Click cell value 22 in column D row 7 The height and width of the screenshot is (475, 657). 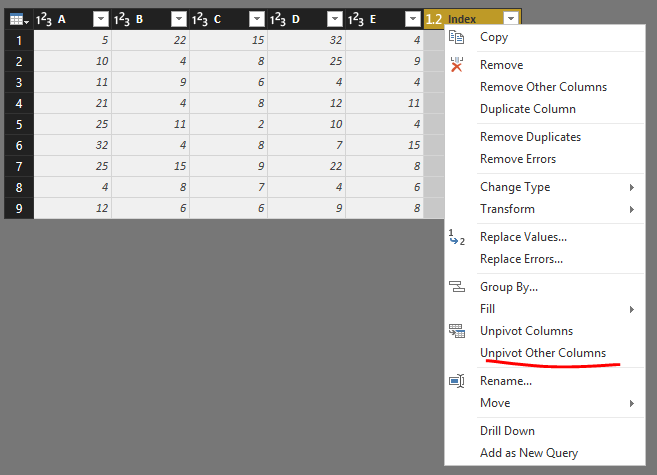point(306,166)
